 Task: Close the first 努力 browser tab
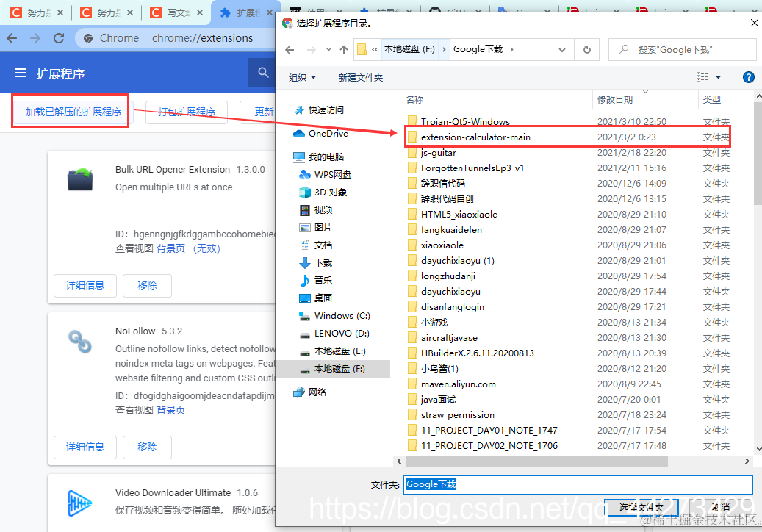[60, 12]
